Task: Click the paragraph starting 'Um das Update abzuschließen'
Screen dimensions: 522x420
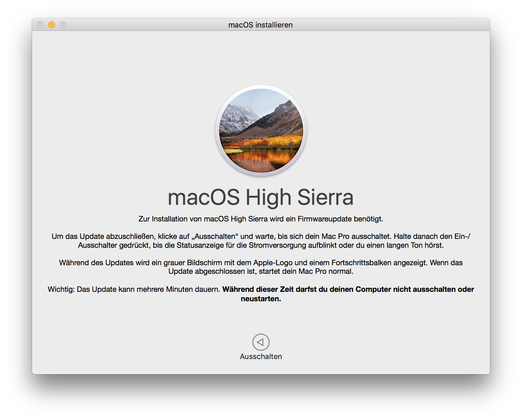Action: click(261, 241)
